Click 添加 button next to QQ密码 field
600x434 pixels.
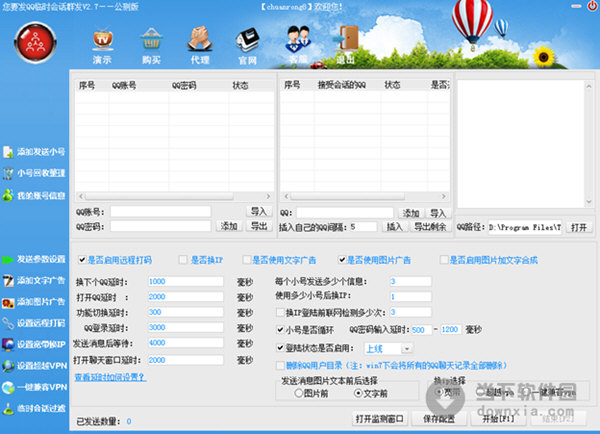(x=229, y=226)
